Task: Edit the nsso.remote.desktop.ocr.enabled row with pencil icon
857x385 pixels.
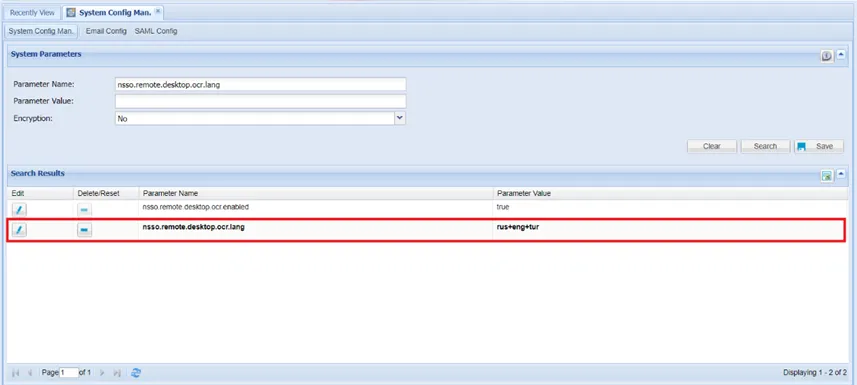Action: (x=19, y=209)
